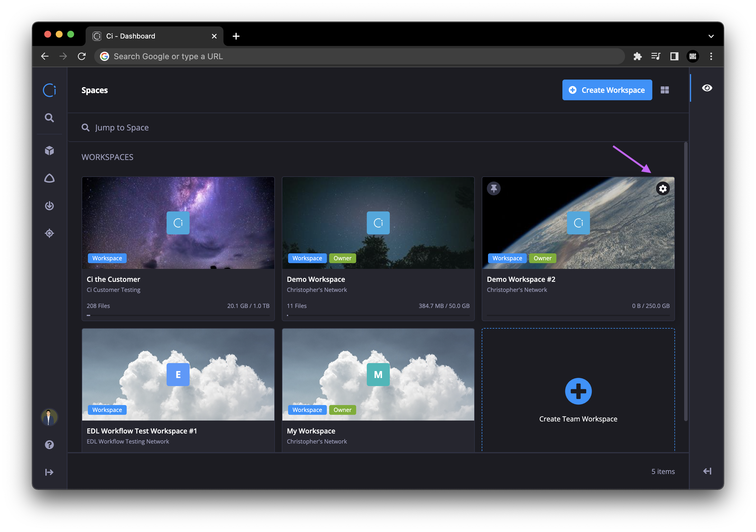The height and width of the screenshot is (532, 756).
Task: Click the browser forward arrow
Action: point(63,56)
